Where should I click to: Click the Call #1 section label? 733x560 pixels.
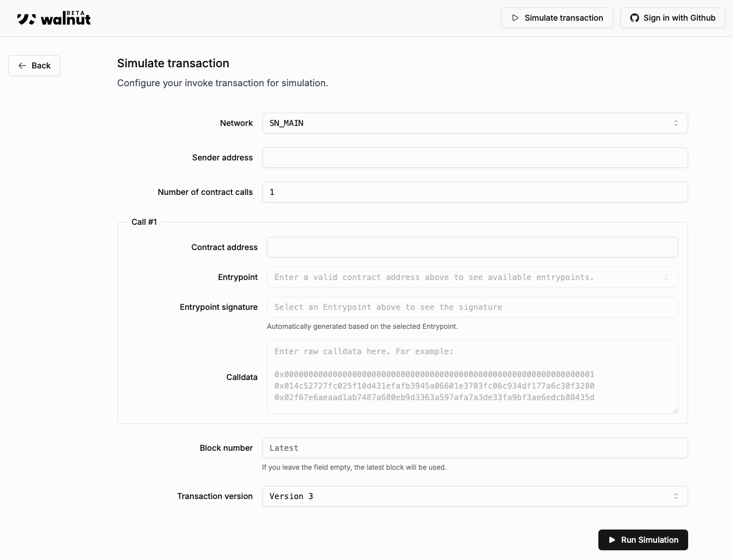click(x=144, y=222)
